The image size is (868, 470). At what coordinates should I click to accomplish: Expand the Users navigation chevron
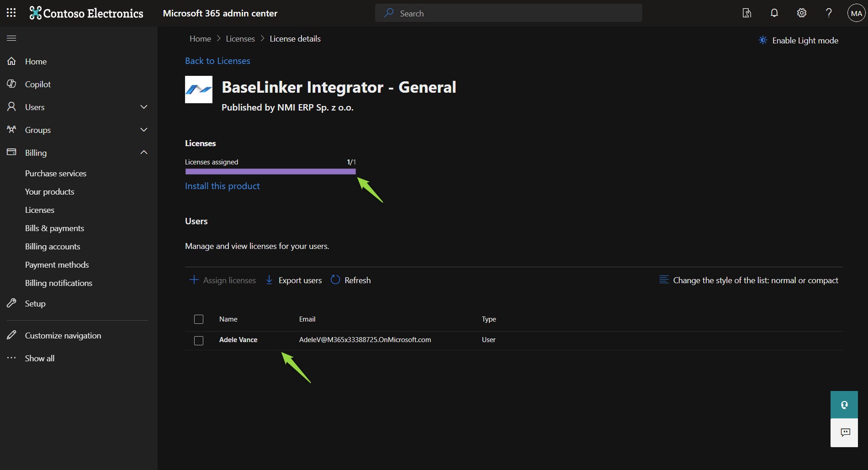[144, 107]
